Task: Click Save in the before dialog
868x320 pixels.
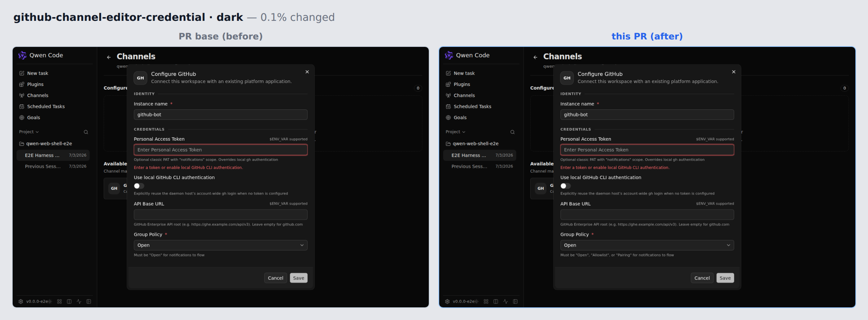Action: click(x=299, y=278)
